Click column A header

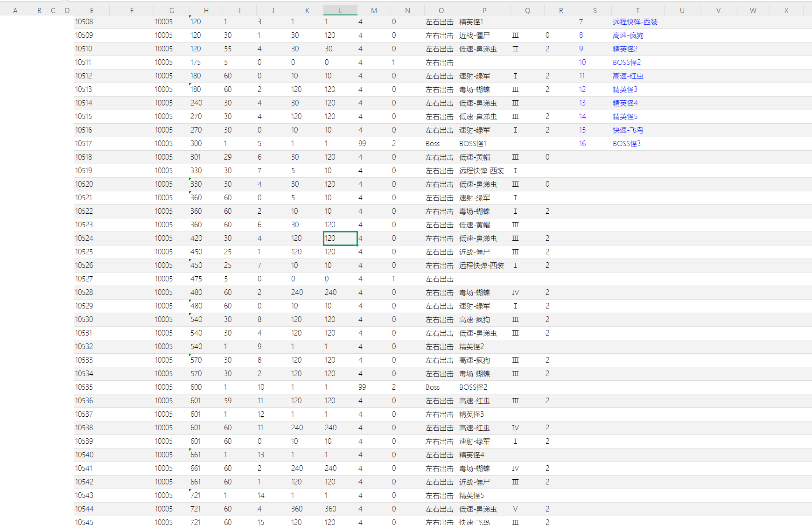(15, 10)
